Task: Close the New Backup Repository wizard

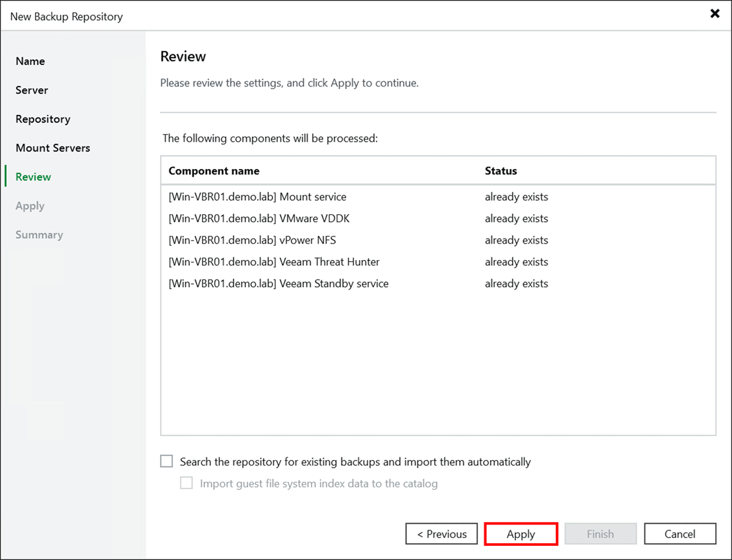Action: point(715,13)
